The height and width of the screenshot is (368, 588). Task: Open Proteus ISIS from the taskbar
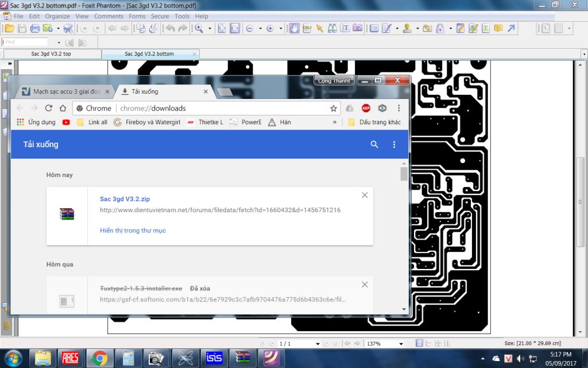[x=214, y=358]
